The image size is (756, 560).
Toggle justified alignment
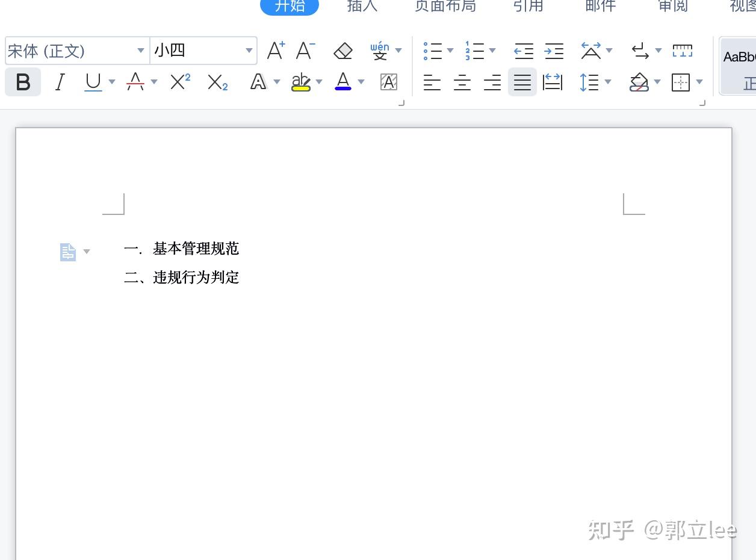[522, 82]
